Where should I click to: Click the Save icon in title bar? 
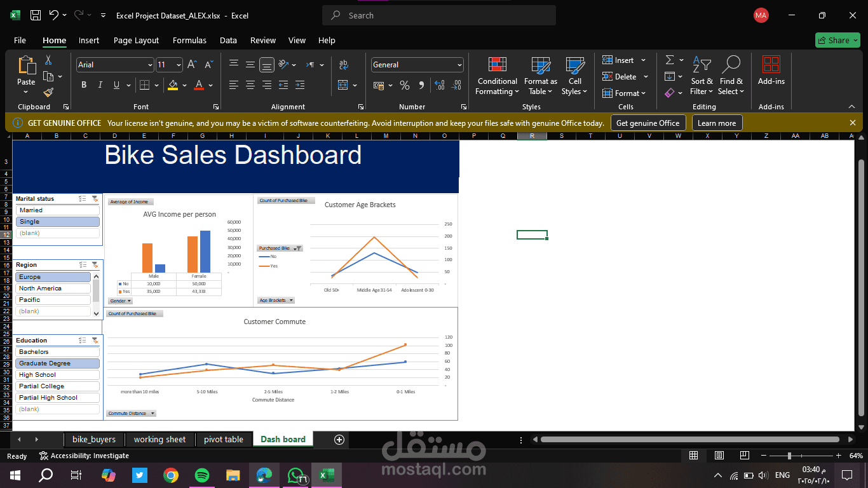(x=36, y=15)
